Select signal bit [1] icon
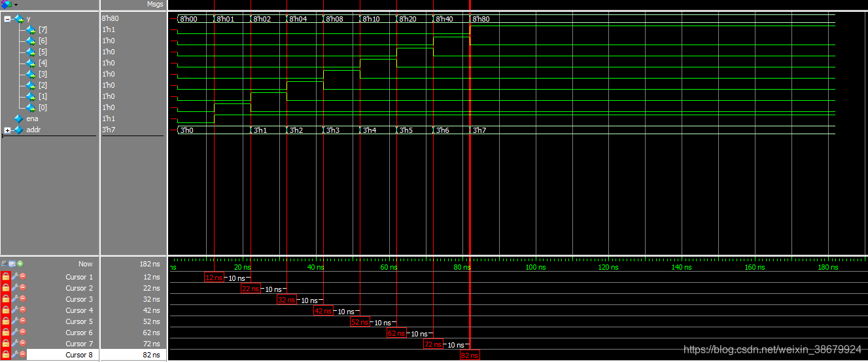868x362 pixels. 31,96
